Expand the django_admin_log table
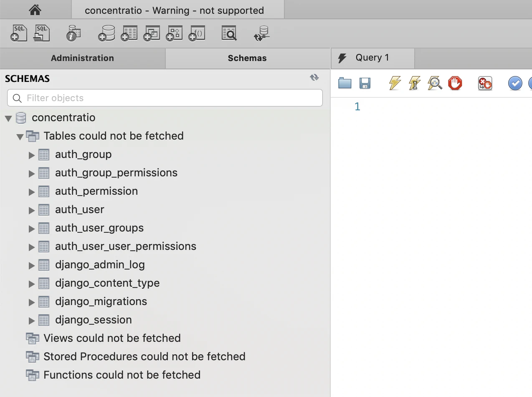The height and width of the screenshot is (397, 532). [x=32, y=265]
